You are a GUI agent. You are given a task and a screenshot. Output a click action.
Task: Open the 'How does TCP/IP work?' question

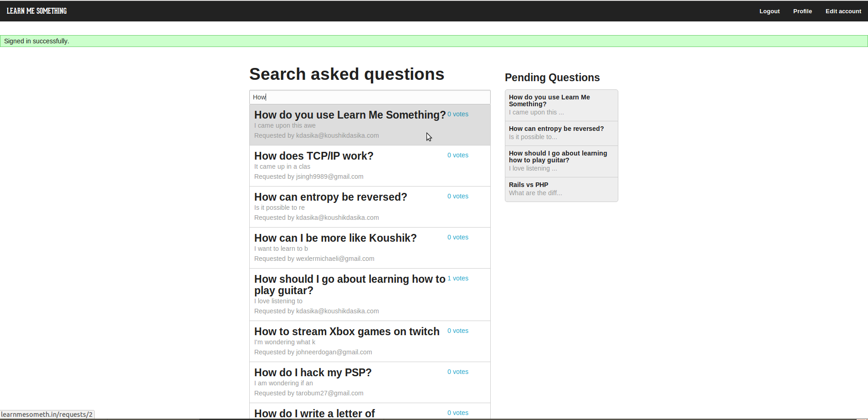[x=313, y=156]
